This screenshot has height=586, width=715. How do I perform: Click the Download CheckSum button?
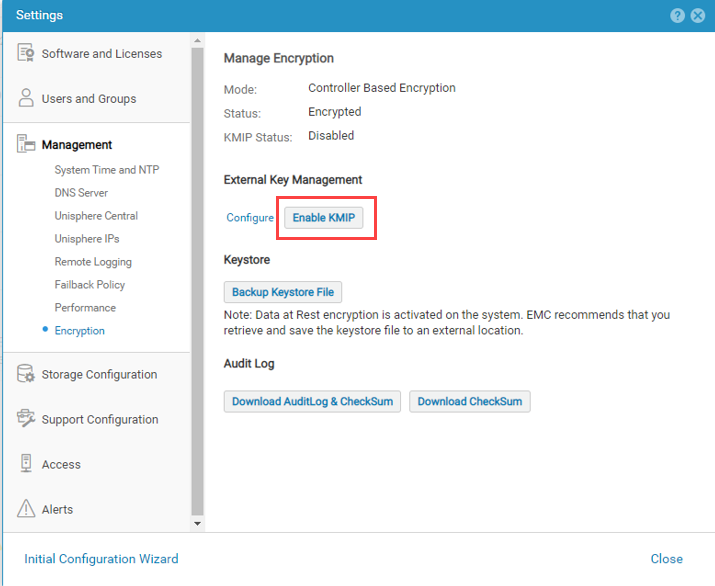(470, 401)
